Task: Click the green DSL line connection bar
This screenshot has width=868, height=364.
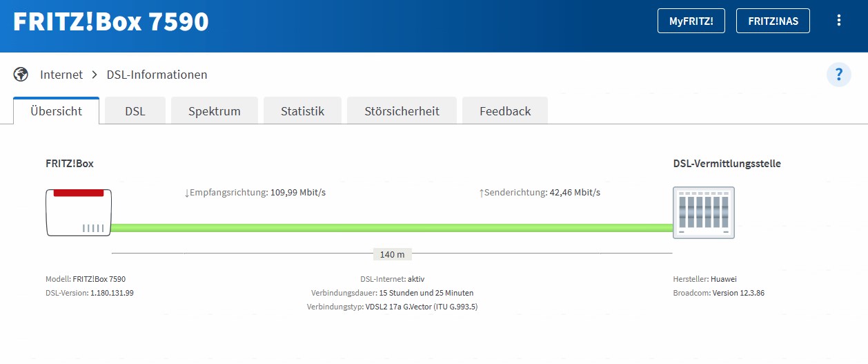Action: 392,228
